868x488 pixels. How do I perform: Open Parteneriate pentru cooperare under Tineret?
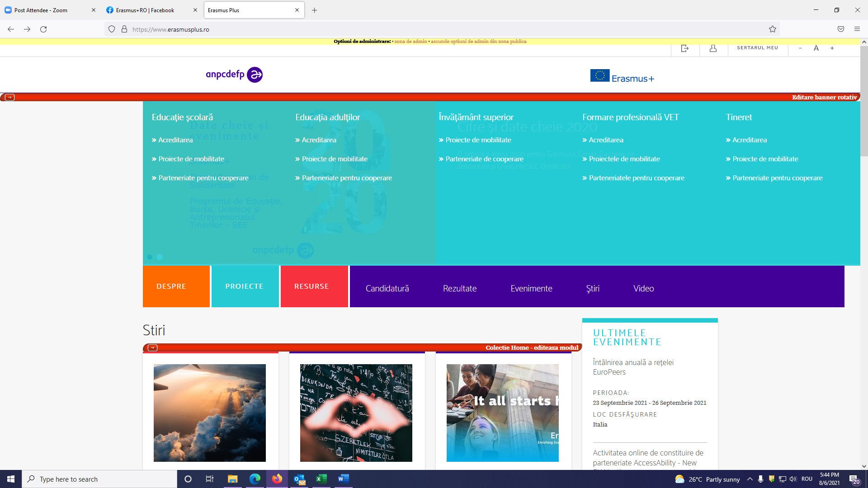tap(778, 178)
